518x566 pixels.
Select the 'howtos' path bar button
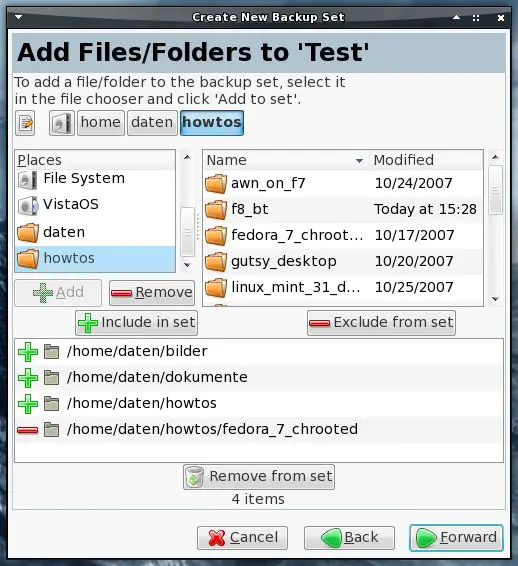(212, 123)
